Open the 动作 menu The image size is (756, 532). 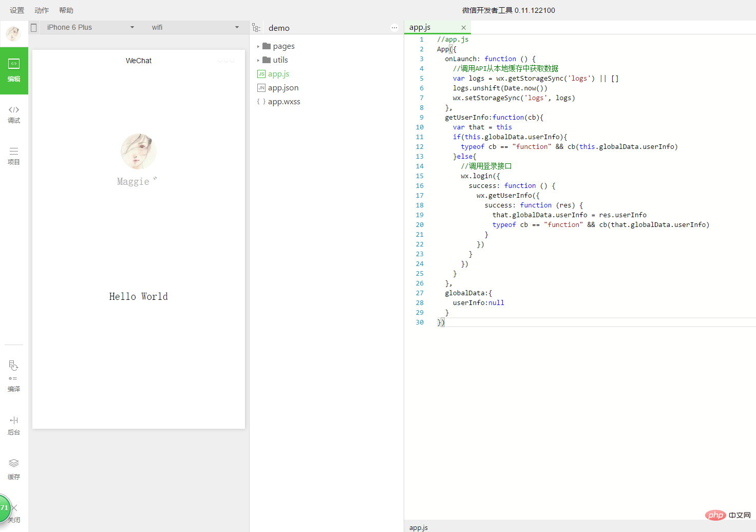click(x=42, y=10)
